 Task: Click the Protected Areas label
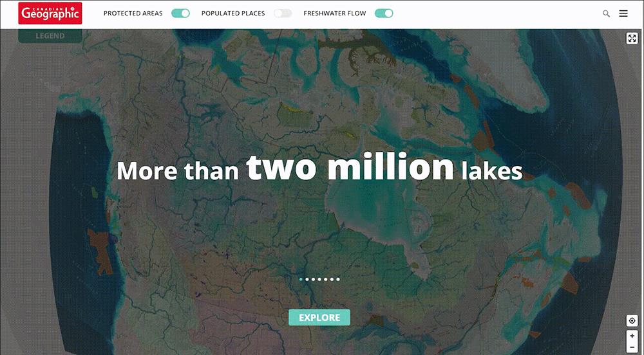point(133,13)
